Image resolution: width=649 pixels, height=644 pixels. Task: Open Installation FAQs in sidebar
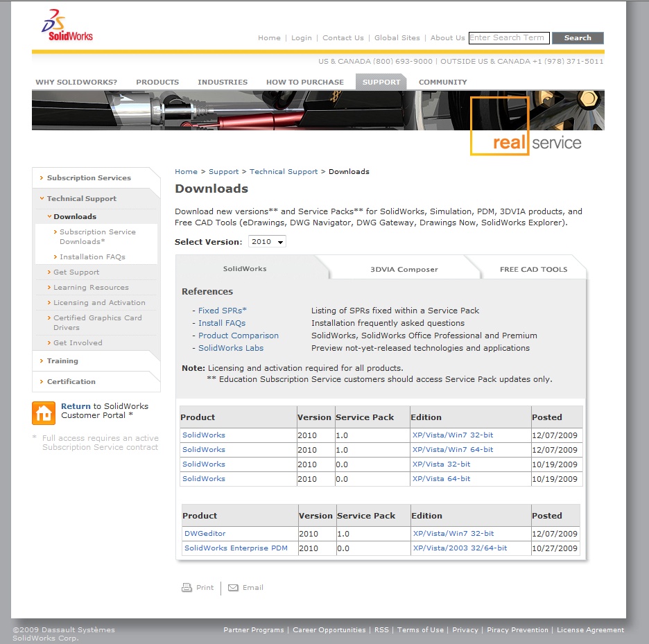click(92, 256)
